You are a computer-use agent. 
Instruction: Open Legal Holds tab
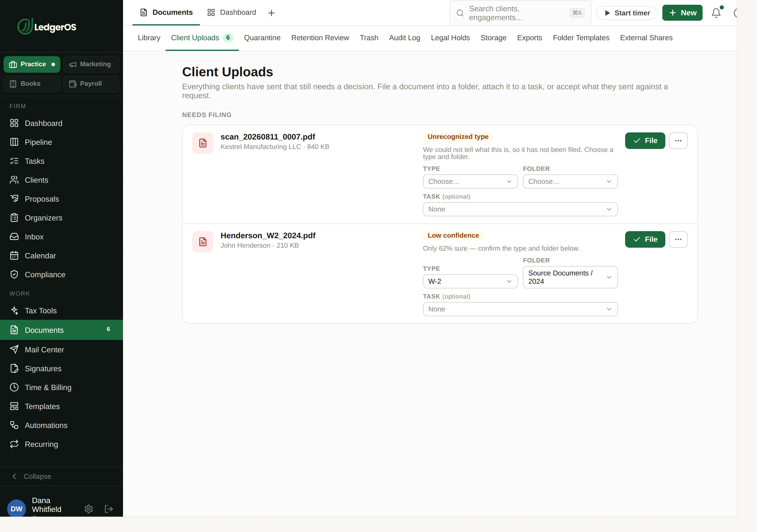point(450,38)
